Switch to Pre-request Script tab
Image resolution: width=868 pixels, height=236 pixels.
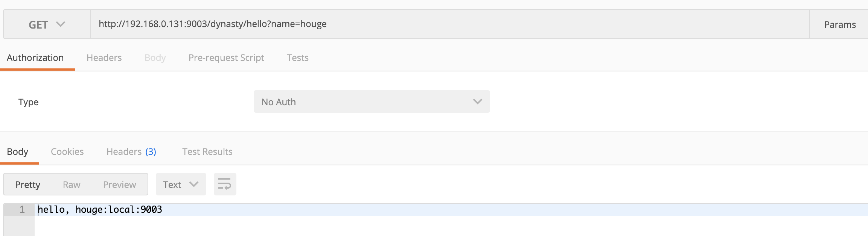(x=226, y=57)
